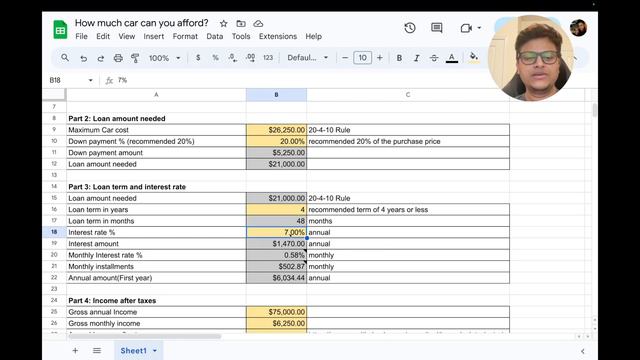
Task: Select Loan term in years cell 4
Action: 276,209
